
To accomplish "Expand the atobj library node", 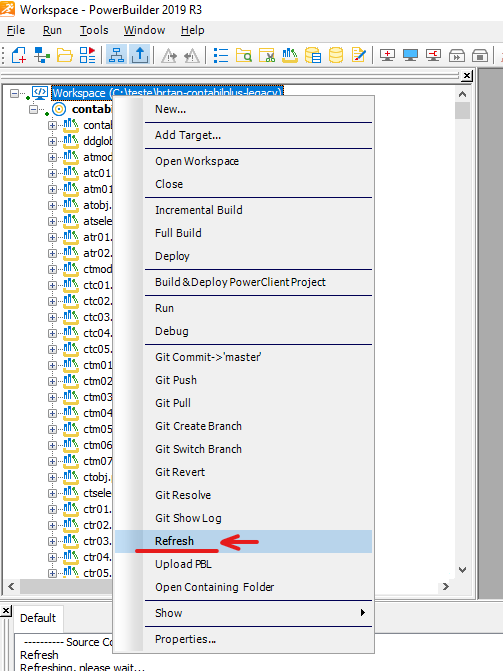I will (x=52, y=205).
